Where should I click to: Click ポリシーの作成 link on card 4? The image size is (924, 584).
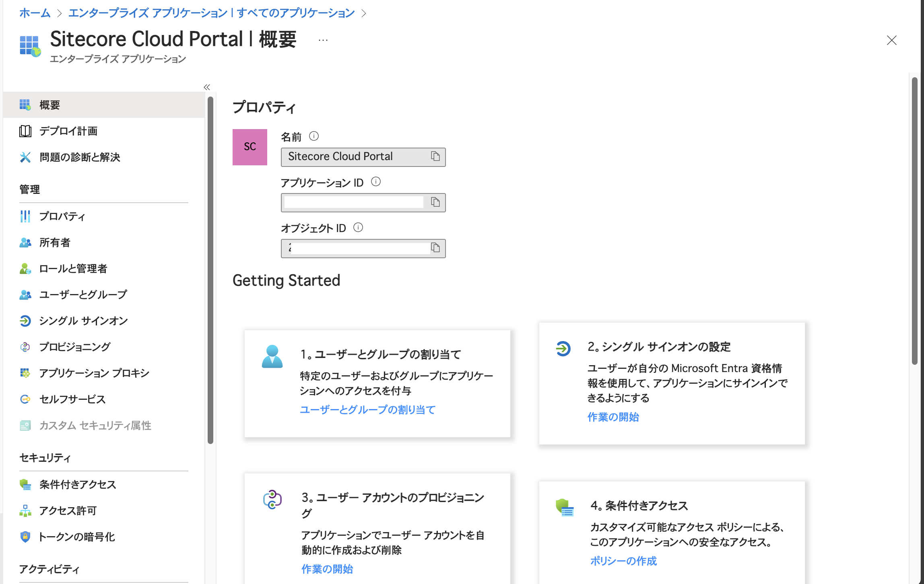(x=623, y=561)
